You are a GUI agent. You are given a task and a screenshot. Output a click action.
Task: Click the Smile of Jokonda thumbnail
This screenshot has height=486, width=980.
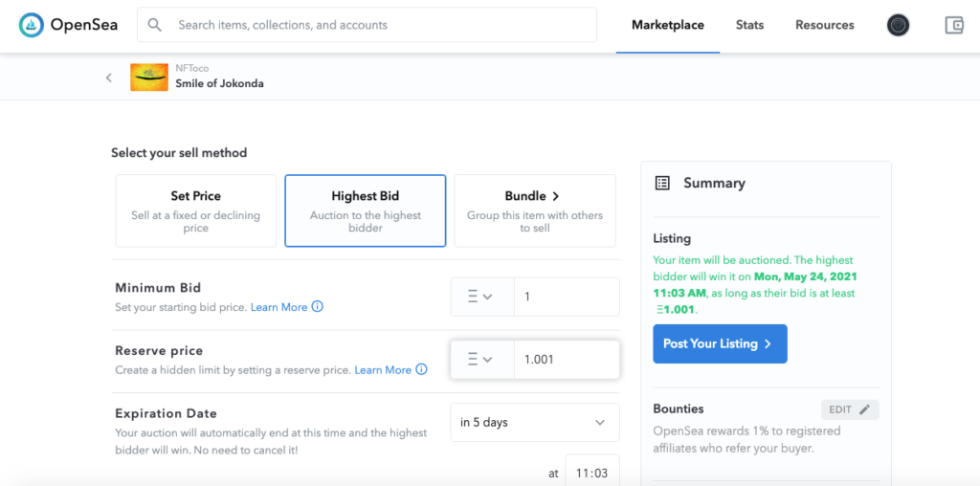pyautogui.click(x=148, y=77)
